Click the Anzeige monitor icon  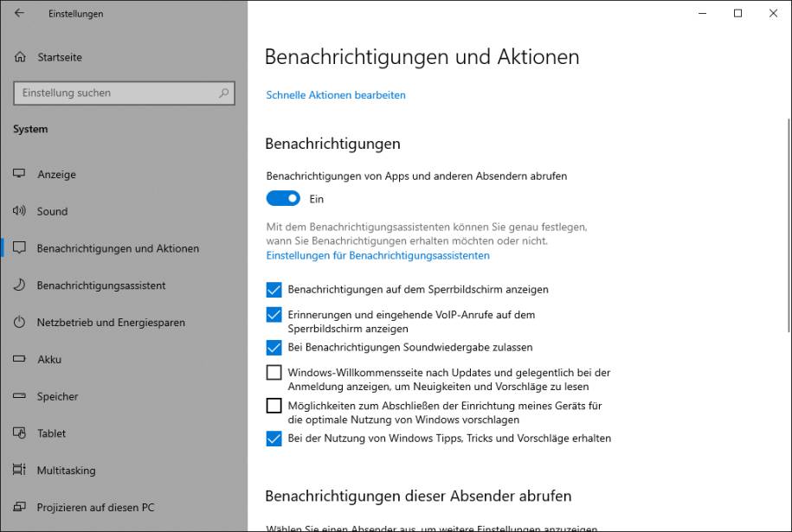(x=19, y=174)
